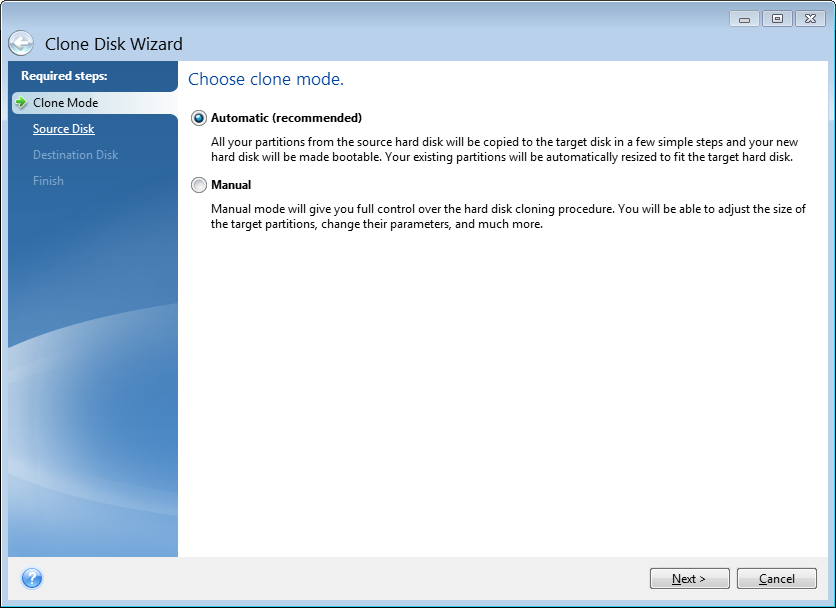836x608 pixels.
Task: Click the green arrow beside Clone Mode
Action: [x=21, y=102]
